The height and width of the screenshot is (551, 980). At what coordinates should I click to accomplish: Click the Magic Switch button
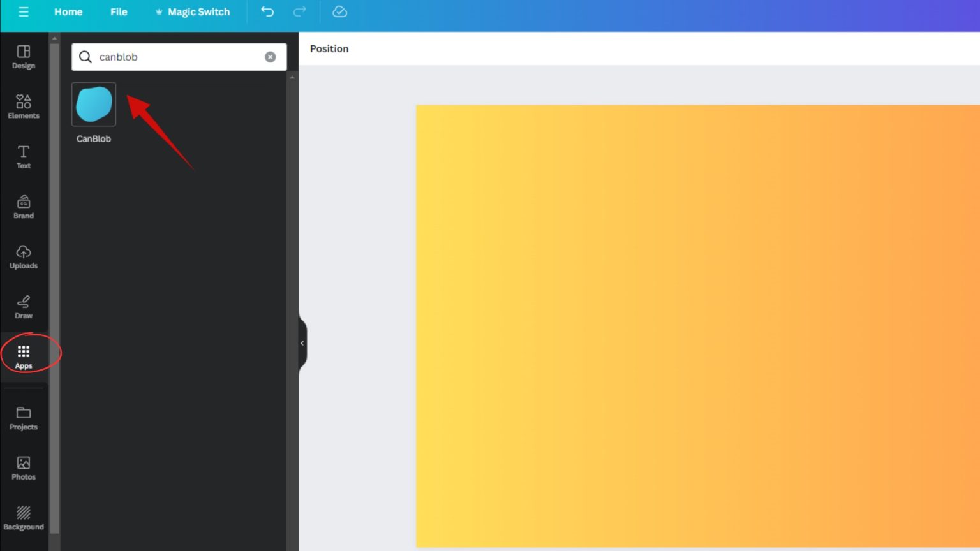click(193, 11)
